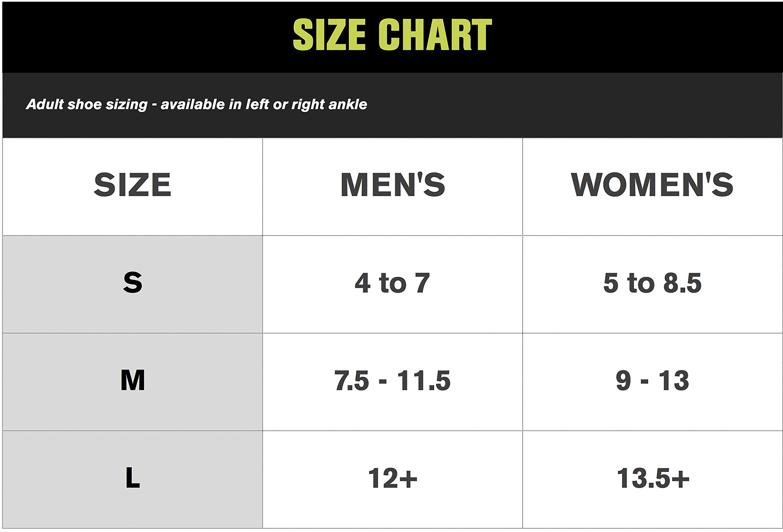Pick the women's small '5 to 8.5' cell

[x=652, y=283]
